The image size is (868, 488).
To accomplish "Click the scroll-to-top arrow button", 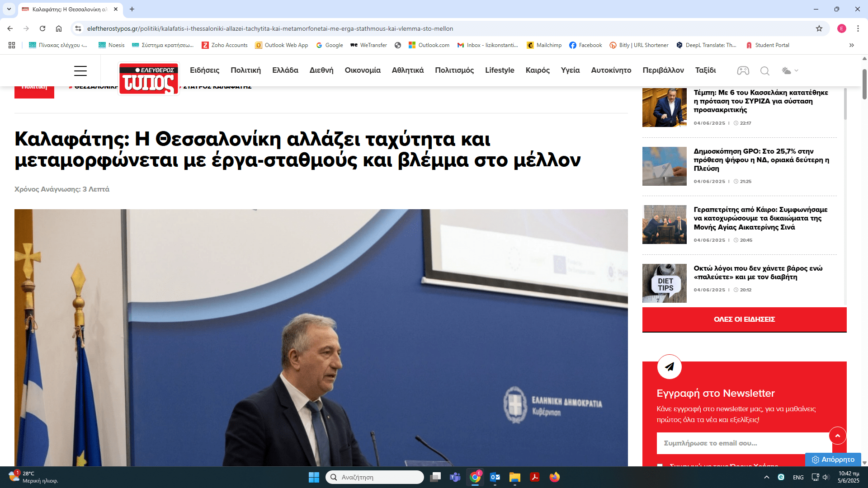I will pos(837,436).
